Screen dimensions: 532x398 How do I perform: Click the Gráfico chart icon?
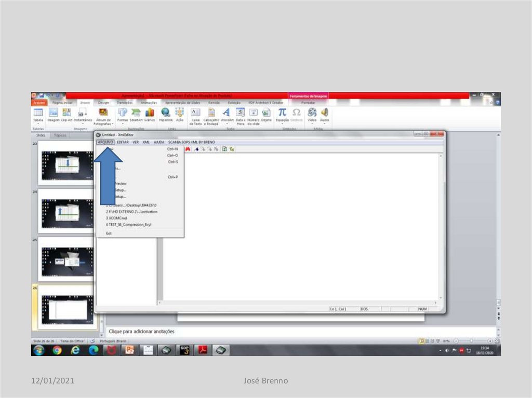coord(149,115)
